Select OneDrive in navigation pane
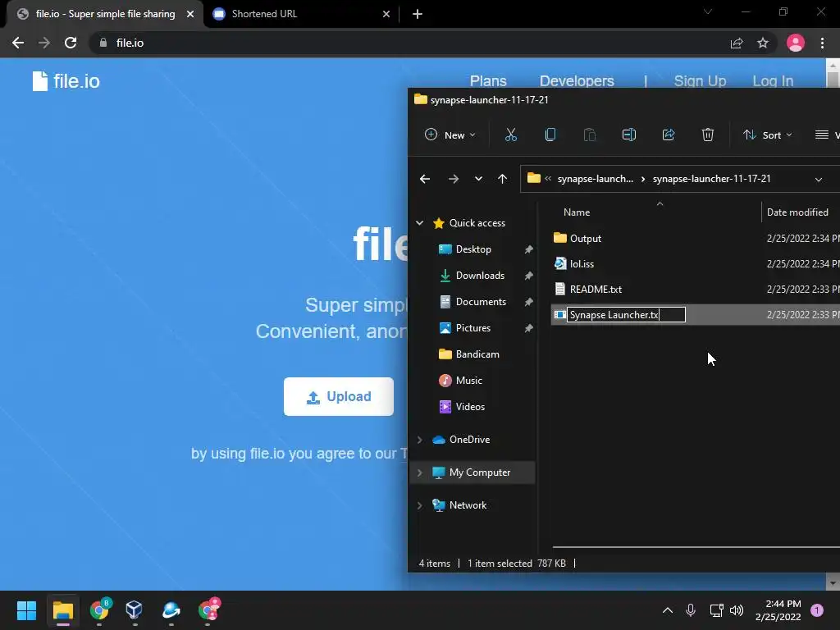The image size is (840, 630). [x=469, y=440]
